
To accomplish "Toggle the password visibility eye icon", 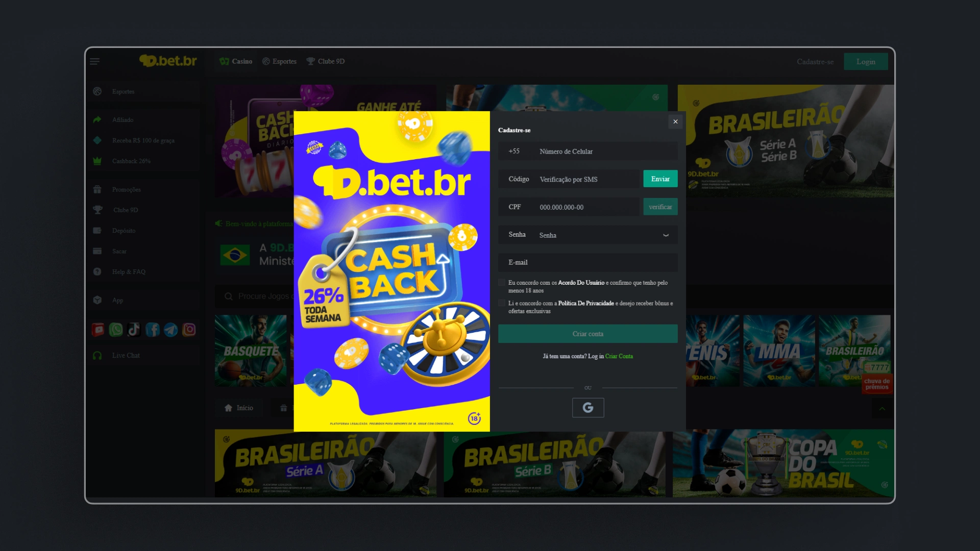I will pos(666,235).
